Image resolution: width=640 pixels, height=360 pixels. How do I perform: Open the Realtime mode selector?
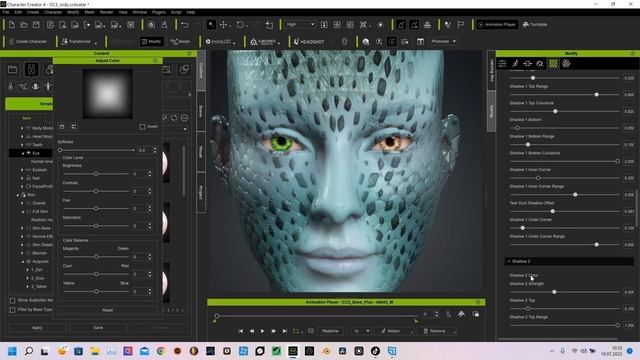pos(330,331)
